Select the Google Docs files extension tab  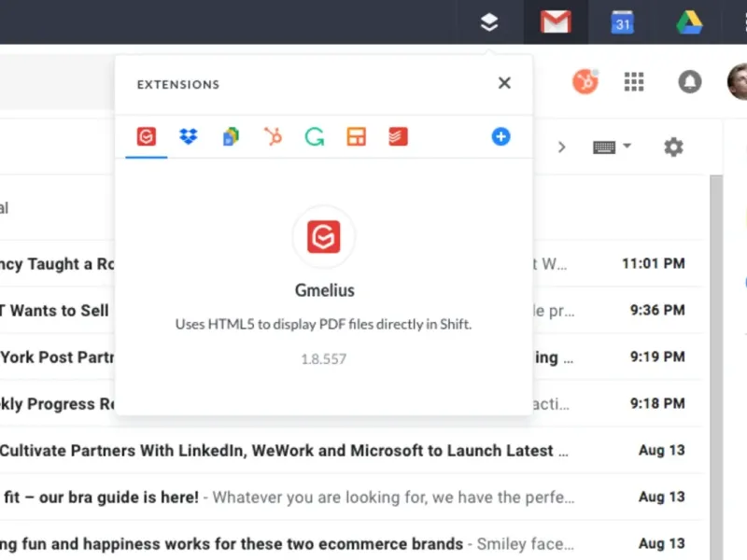click(x=231, y=136)
